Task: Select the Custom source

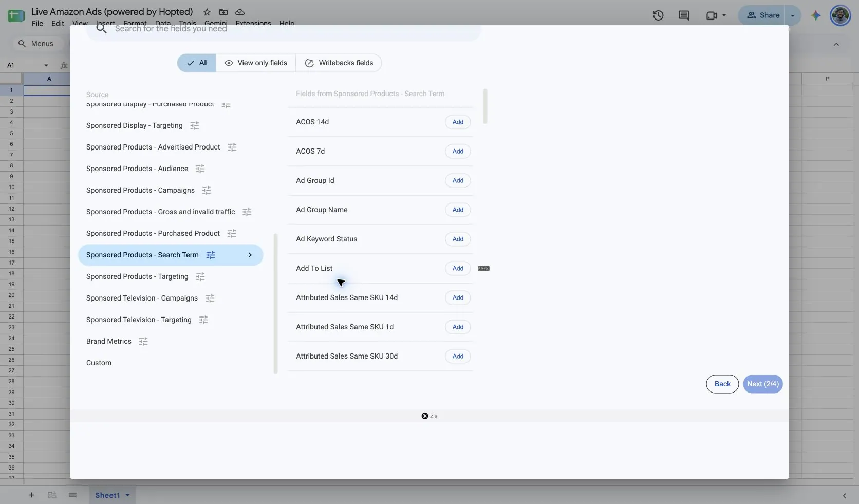Action: pyautogui.click(x=99, y=363)
